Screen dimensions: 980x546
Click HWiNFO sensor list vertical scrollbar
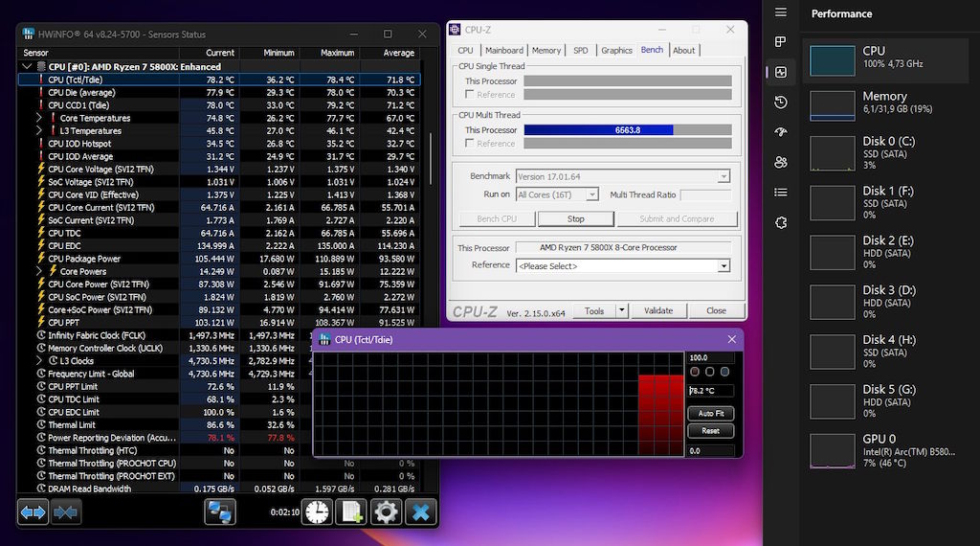click(430, 160)
